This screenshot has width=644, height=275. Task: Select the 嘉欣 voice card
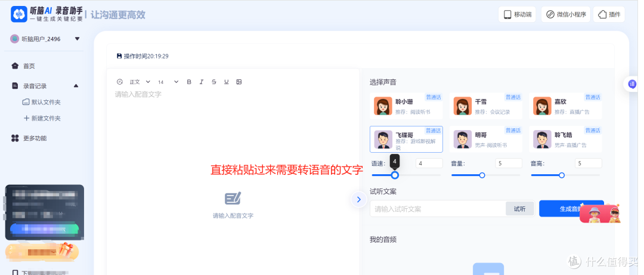[565, 106]
